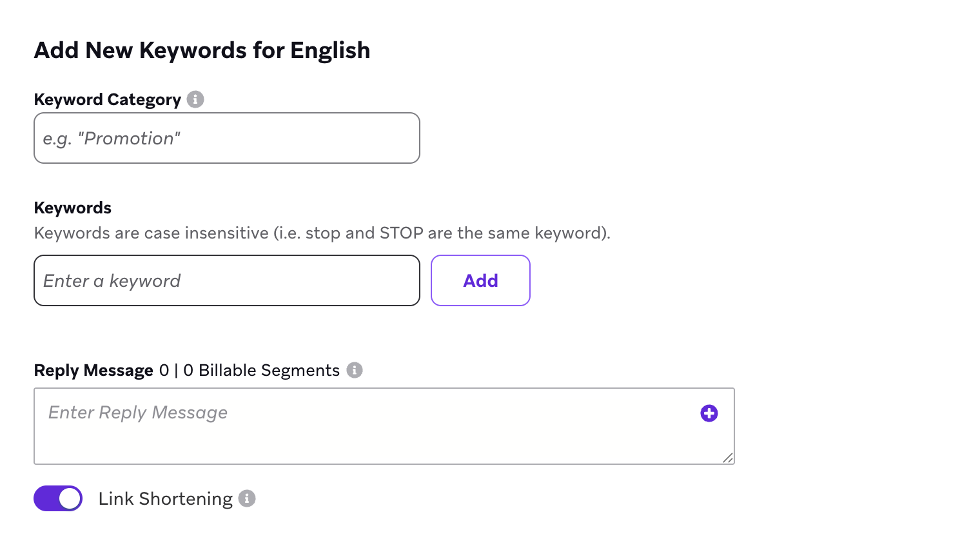Viewport: 980px width, 548px height.
Task: Focus the Keyword Category input field
Action: click(227, 138)
